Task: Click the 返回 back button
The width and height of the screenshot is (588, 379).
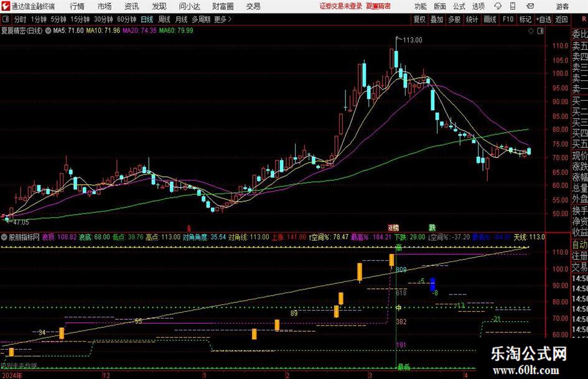Action: 561,19
